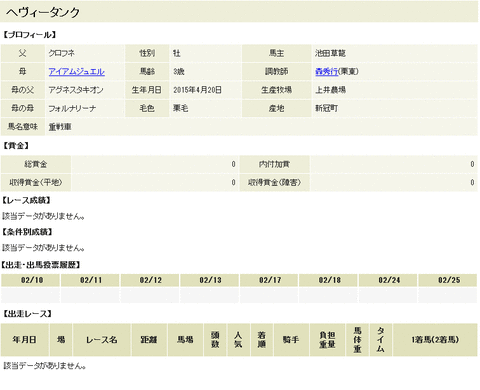Click the 02/24 date column header
The height and width of the screenshot is (390, 480).
[388, 280]
